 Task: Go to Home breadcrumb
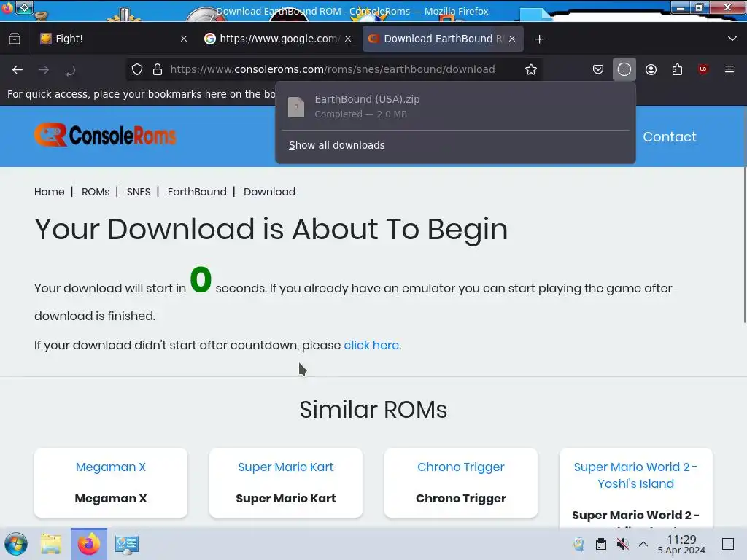[x=49, y=192]
